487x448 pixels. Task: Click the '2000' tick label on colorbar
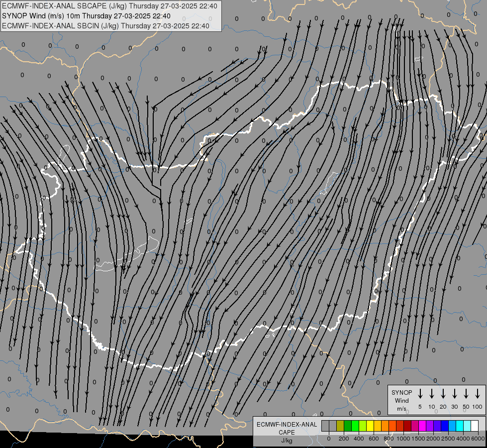[x=433, y=439]
